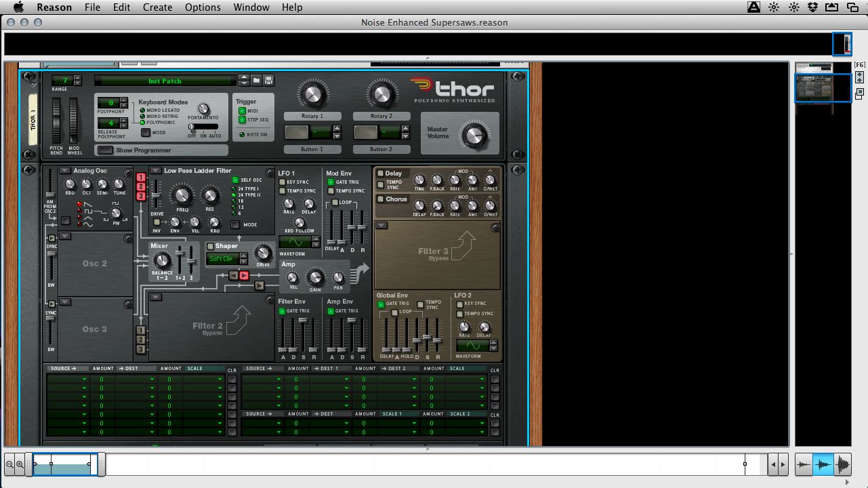Click red routing button 1 for Filter 1
Image resolution: width=868 pixels, height=488 pixels.
tap(141, 177)
